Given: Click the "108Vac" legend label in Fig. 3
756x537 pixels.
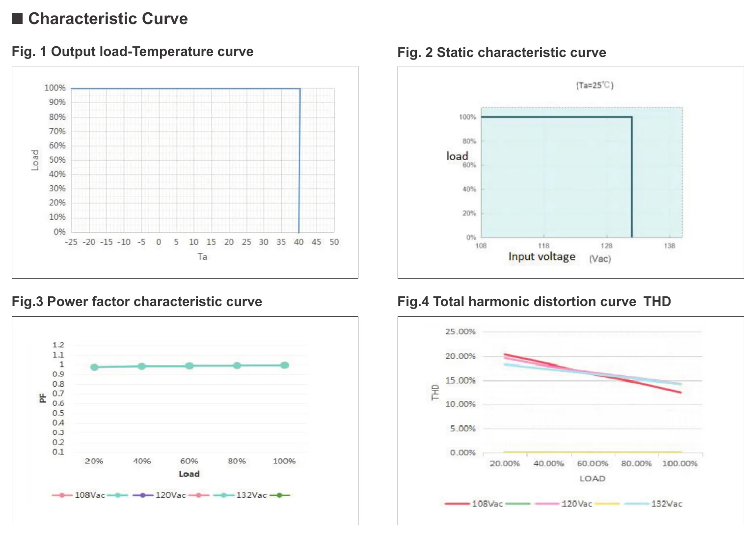Looking at the screenshot, I should (90, 495).
